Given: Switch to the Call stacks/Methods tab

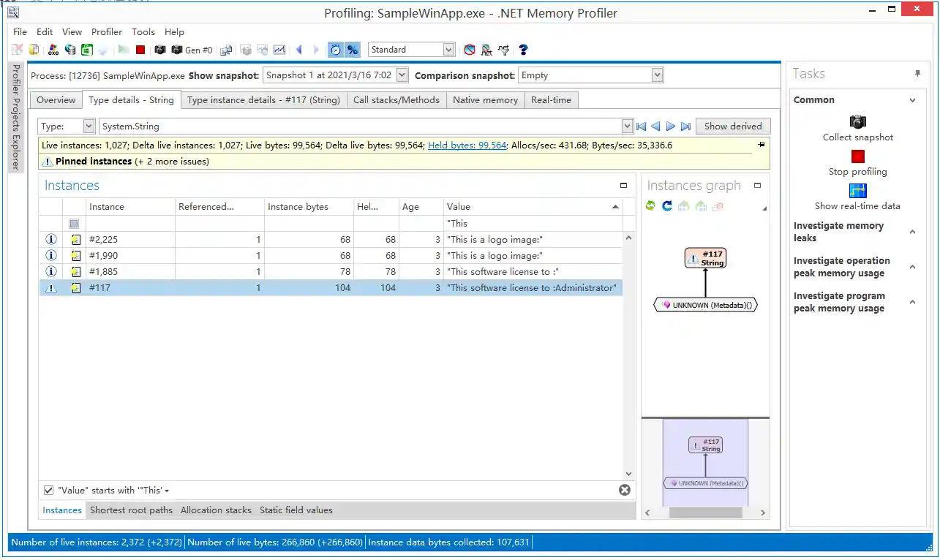Looking at the screenshot, I should pyautogui.click(x=396, y=100).
